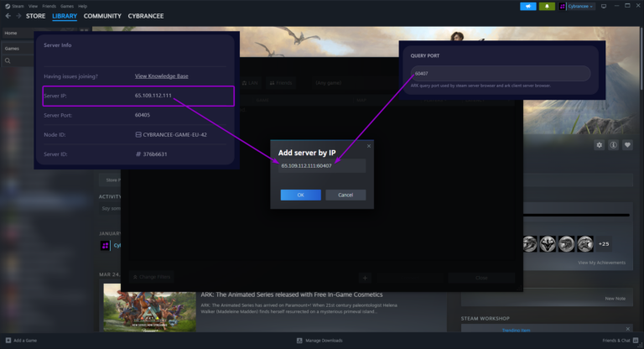
Task: Open the View Knowledge Base link
Action: point(161,76)
